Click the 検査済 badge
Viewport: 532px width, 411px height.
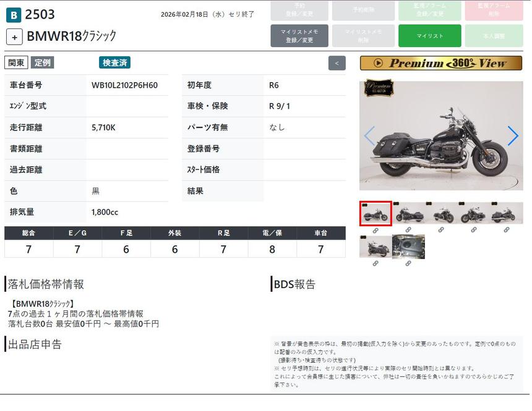(114, 62)
